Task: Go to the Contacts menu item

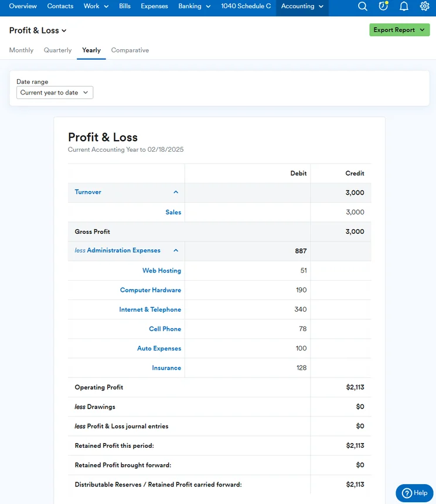Action: coord(60,6)
